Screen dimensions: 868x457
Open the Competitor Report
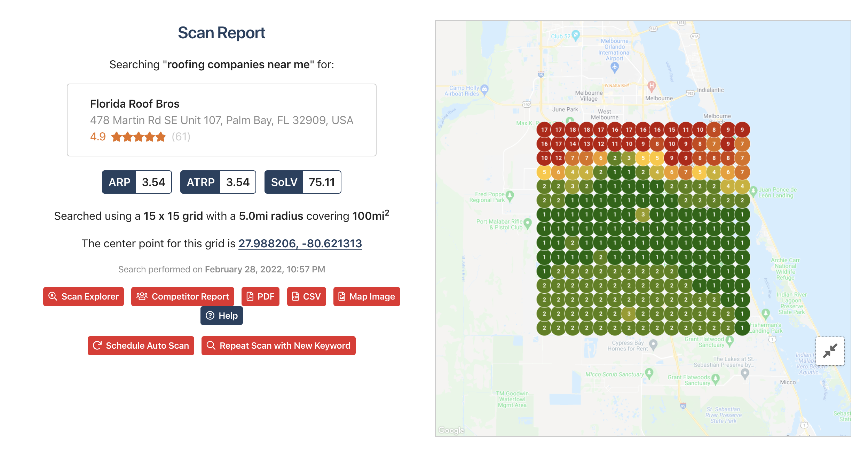point(183,296)
